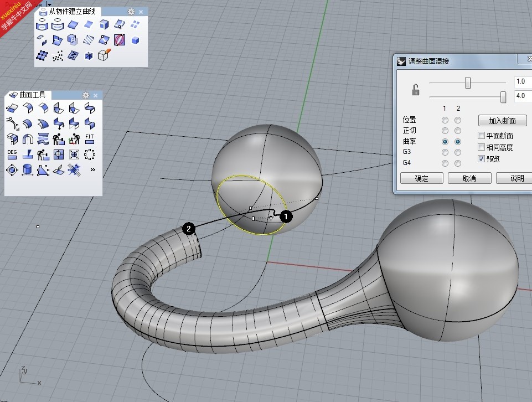
Task: Select the Chamfer Surface tool icon
Action: 43,109
